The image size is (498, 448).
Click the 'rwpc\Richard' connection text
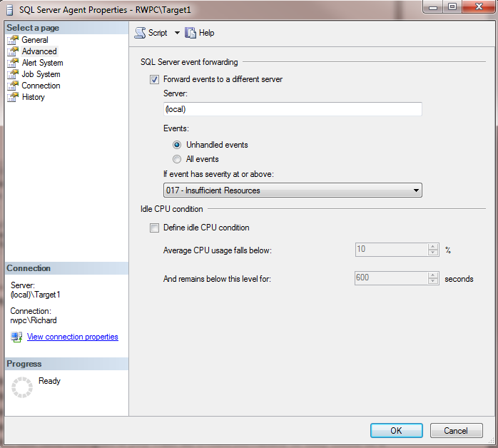coord(34,320)
